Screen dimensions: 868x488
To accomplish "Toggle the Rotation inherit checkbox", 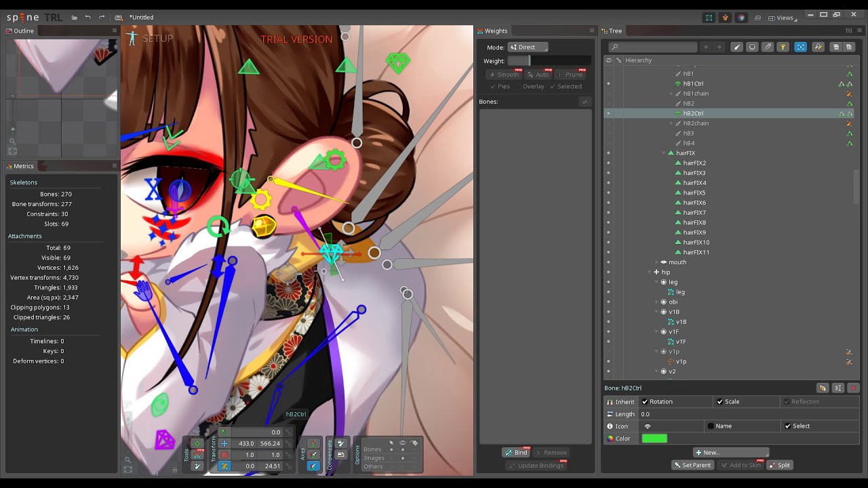I will pos(645,402).
